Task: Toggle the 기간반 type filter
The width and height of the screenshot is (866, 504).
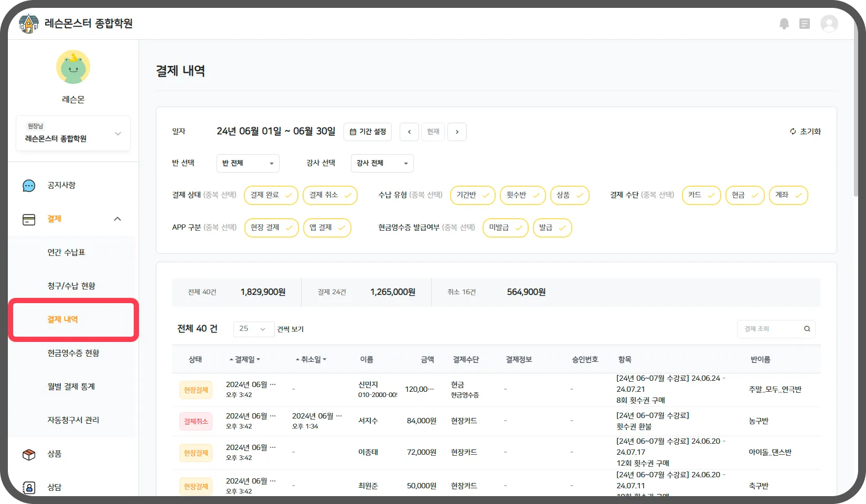Action: click(x=473, y=195)
